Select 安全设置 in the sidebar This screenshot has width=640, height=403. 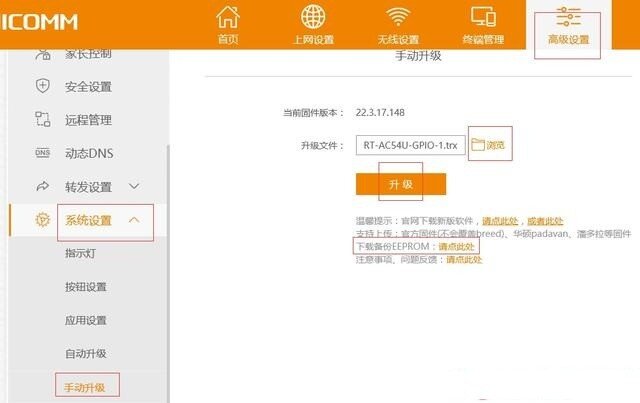pos(88,87)
